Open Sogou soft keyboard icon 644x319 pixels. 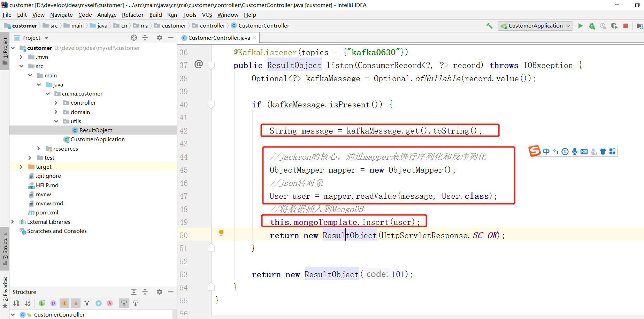pyautogui.click(x=584, y=152)
